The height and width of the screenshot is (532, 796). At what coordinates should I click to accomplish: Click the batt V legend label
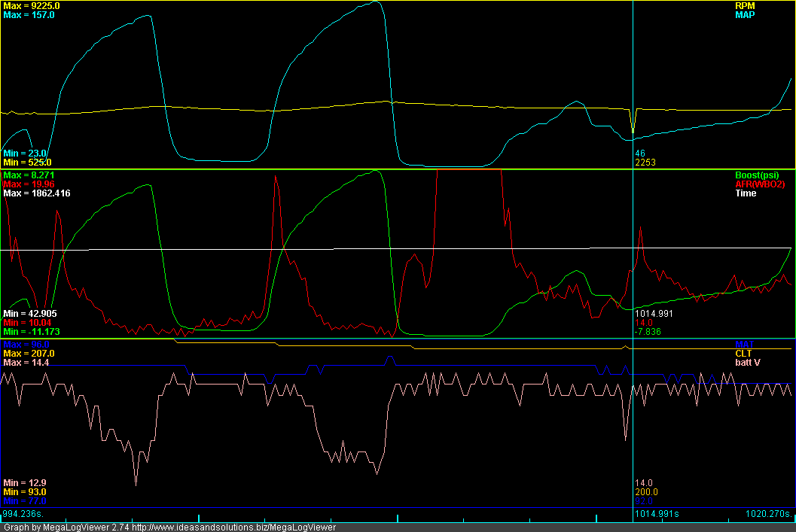click(748, 363)
